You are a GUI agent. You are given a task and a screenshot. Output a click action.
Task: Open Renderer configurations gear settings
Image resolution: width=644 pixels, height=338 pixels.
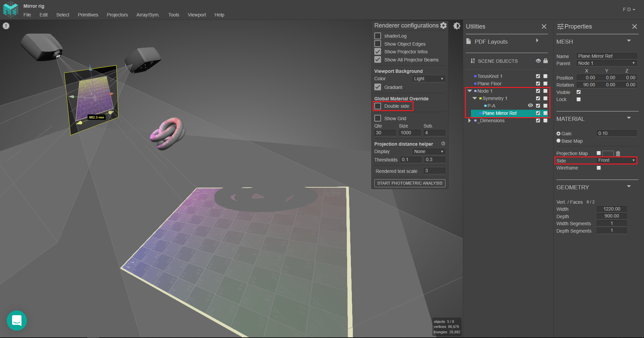tap(443, 26)
